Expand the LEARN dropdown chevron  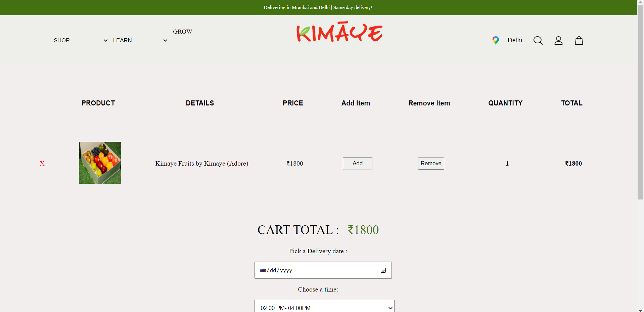pyautogui.click(x=165, y=41)
